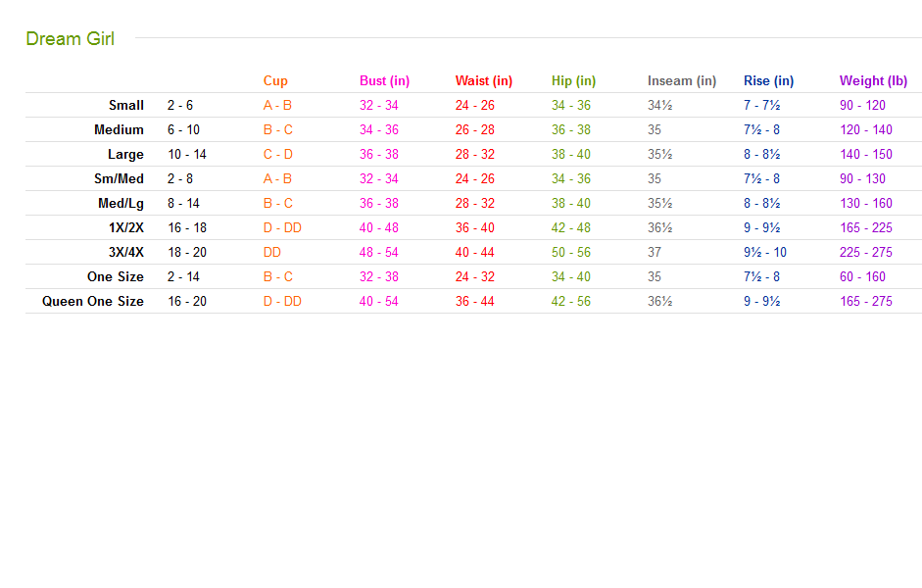The width and height of the screenshot is (922, 588).
Task: Click size range 16 - 18 in 1X/2X row
Action: pyautogui.click(x=187, y=228)
